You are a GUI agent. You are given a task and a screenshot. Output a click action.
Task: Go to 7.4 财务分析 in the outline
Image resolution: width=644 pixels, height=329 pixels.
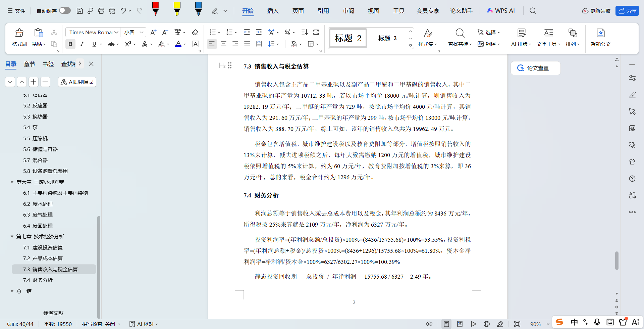38,280
